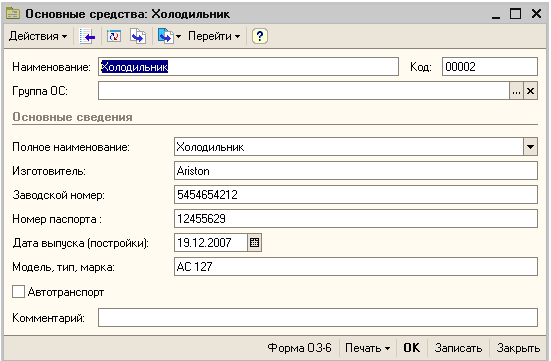Screen dimensions: 551x361
Task: Toggle the Автотранспорт checkbox
Action: pyautogui.click(x=18, y=292)
